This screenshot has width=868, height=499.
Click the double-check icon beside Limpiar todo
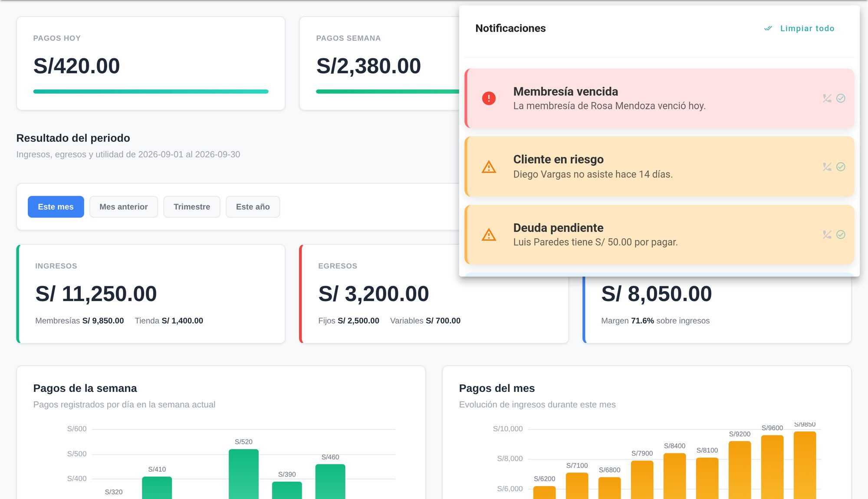tap(768, 29)
